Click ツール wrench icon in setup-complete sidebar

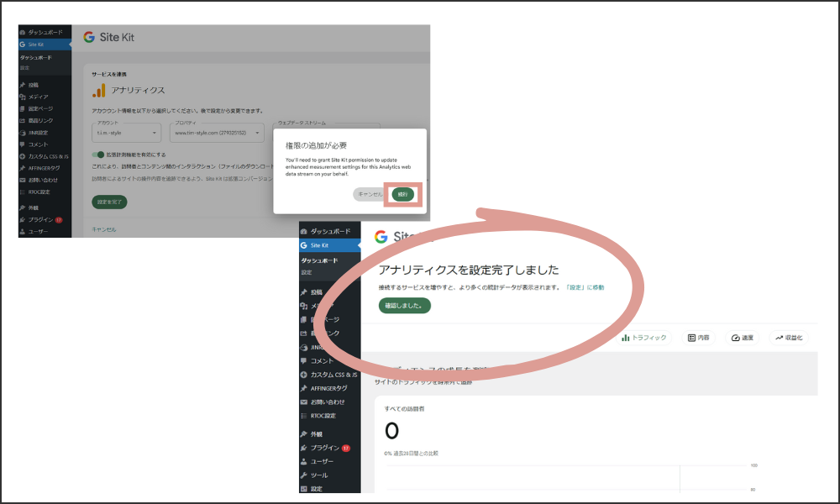coord(304,475)
